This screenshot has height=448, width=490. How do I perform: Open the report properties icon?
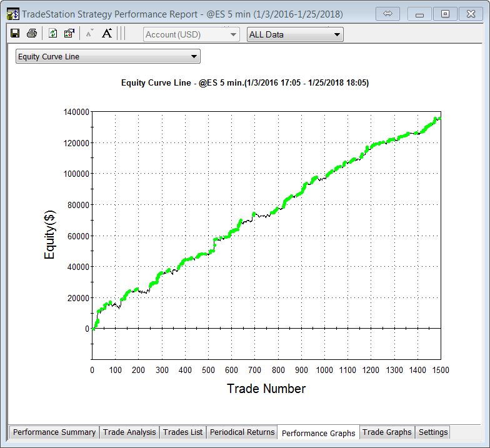69,34
